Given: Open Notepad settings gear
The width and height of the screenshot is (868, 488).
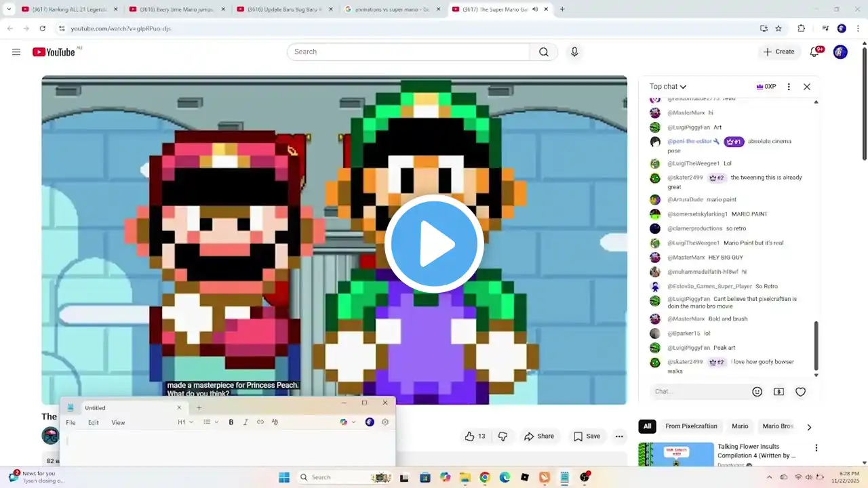Looking at the screenshot, I should pos(385,422).
